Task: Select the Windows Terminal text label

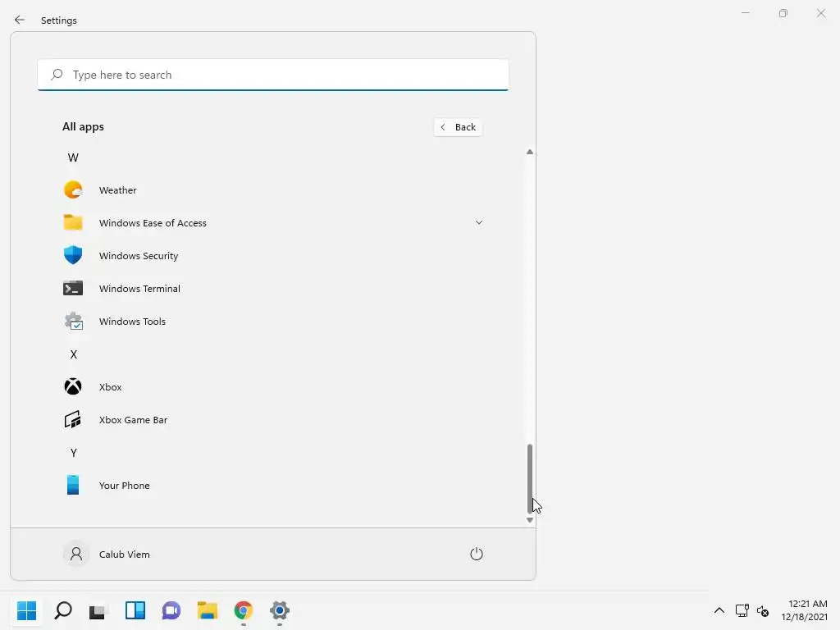Action: tap(139, 288)
